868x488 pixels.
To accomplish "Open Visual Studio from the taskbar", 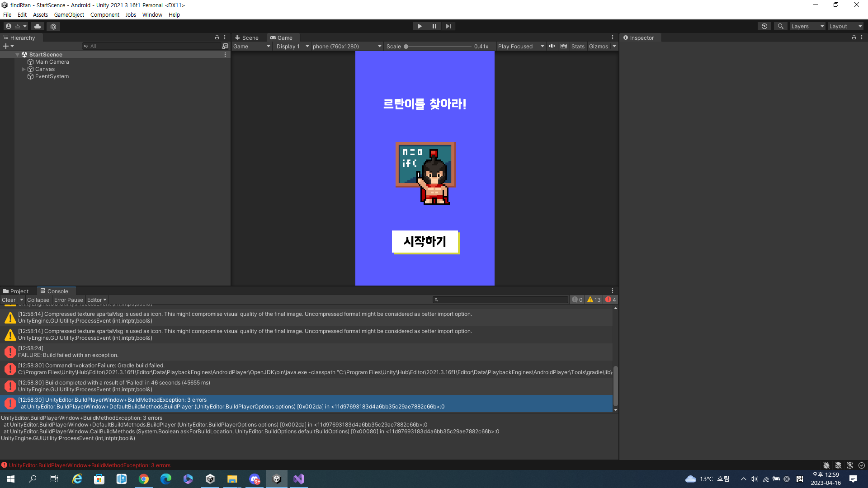I will [299, 479].
